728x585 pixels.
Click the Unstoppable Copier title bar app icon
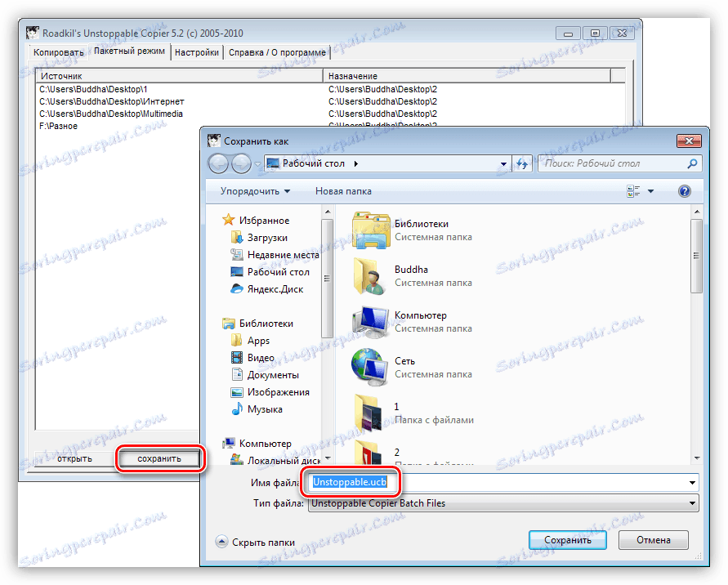coord(32,33)
